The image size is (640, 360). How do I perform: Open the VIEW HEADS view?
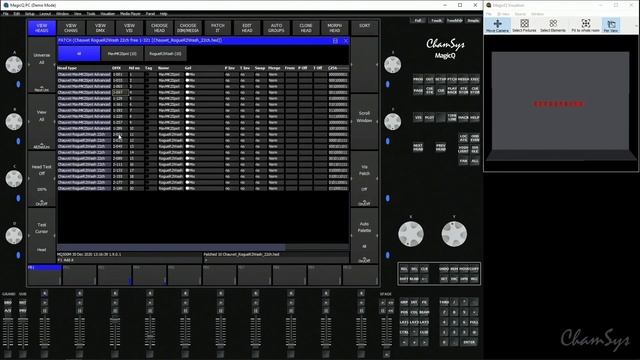[42, 28]
